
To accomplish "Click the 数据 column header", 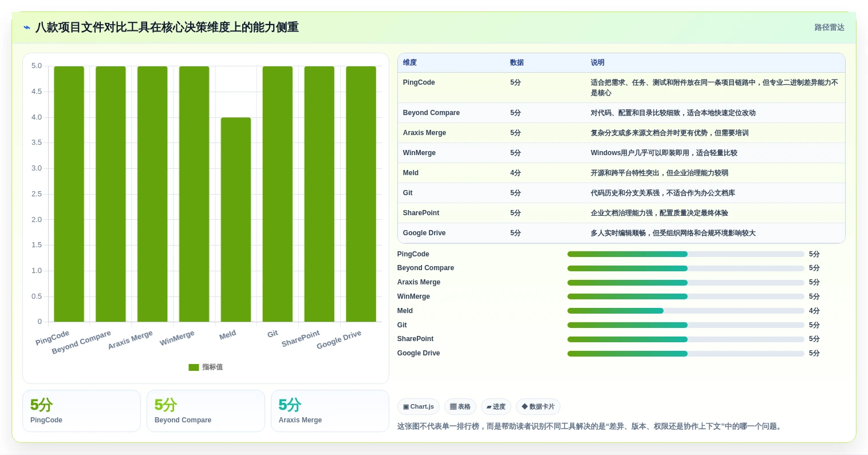I will [x=517, y=62].
